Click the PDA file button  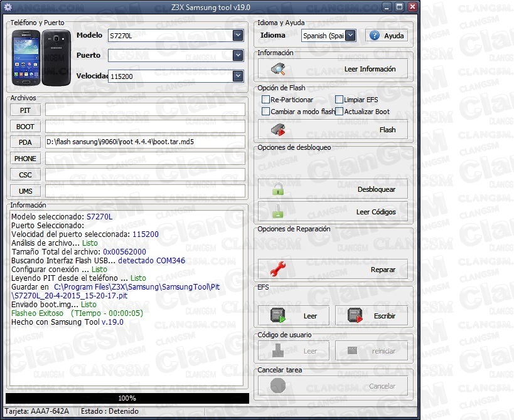(x=25, y=142)
